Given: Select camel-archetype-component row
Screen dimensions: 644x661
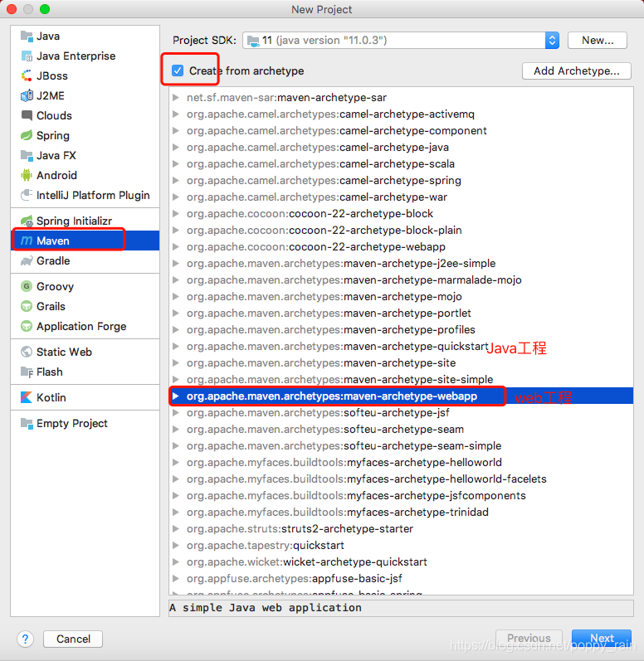Looking at the screenshot, I should pos(401,131).
